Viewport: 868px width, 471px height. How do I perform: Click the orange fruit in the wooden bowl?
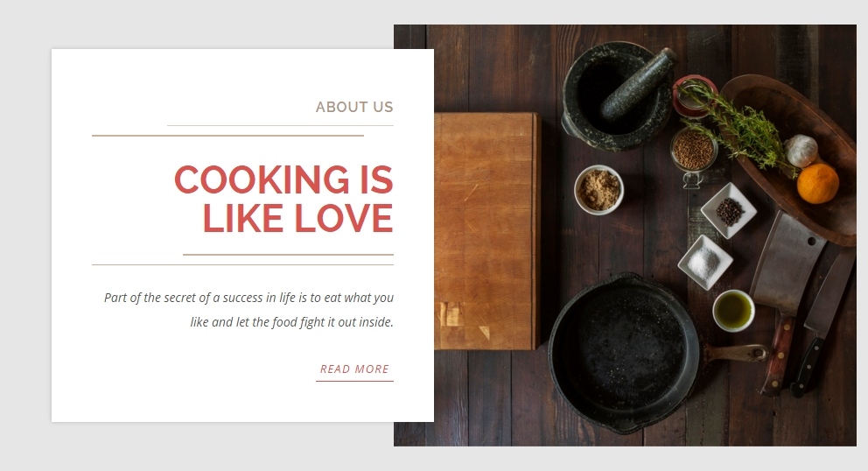817,184
